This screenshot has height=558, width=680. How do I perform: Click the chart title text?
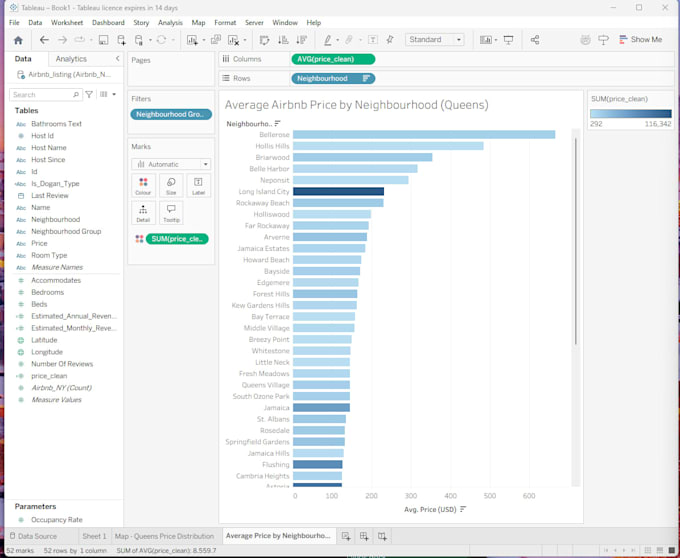[x=356, y=105]
